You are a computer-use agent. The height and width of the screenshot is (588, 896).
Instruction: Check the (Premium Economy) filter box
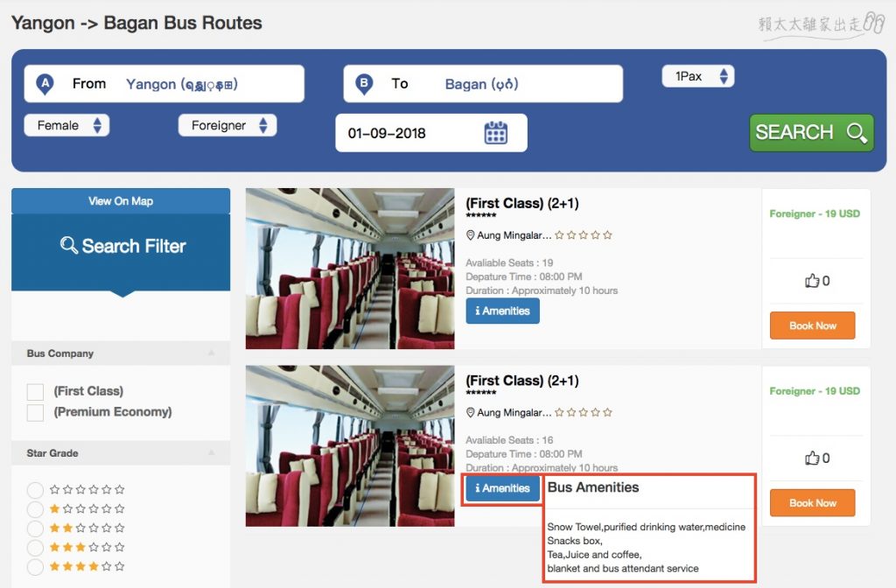(x=35, y=412)
